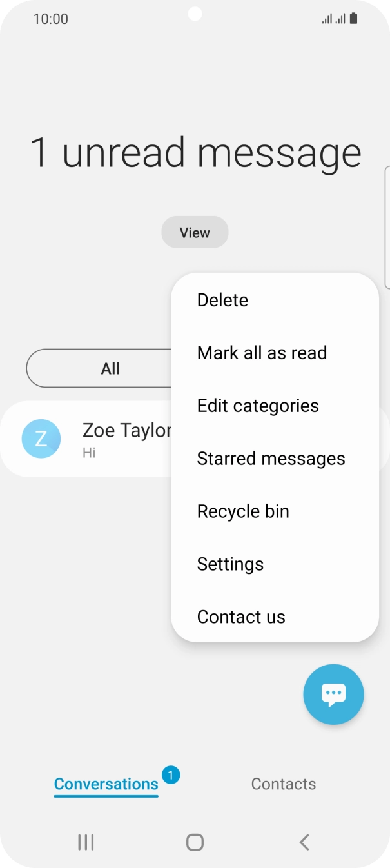This screenshot has height=868, width=390.
Task: Select Contact us menu item
Action: (x=241, y=617)
